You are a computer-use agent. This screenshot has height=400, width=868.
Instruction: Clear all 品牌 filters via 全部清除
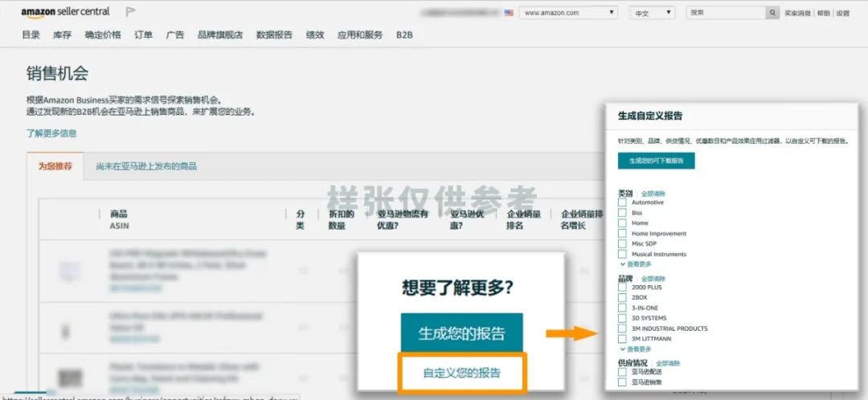[653, 279]
